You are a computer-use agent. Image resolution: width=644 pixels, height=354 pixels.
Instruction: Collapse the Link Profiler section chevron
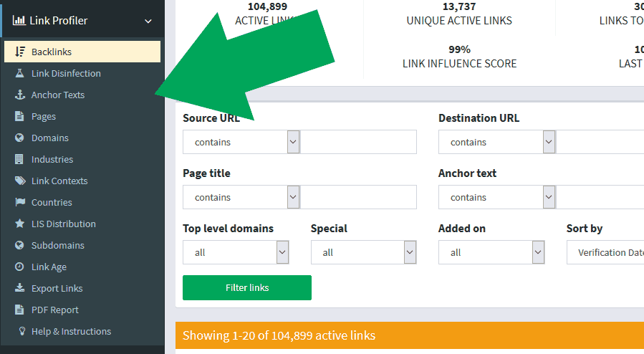(148, 21)
